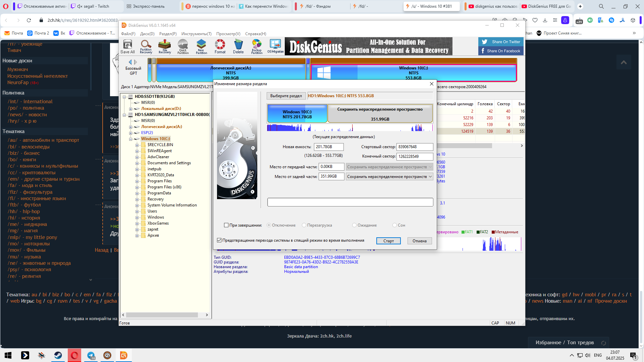The height and width of the screenshot is (362, 644).
Task: Click the Format toolbar icon
Action: 220,46
